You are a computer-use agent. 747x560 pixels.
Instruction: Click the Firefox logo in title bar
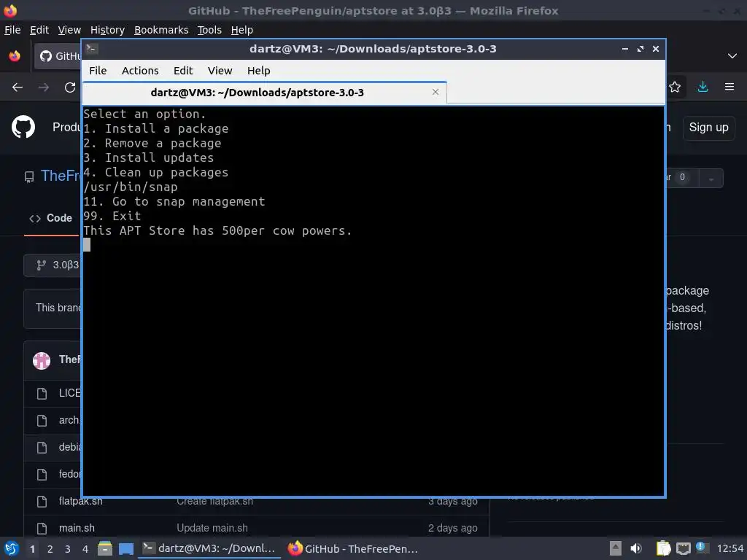pos(10,10)
